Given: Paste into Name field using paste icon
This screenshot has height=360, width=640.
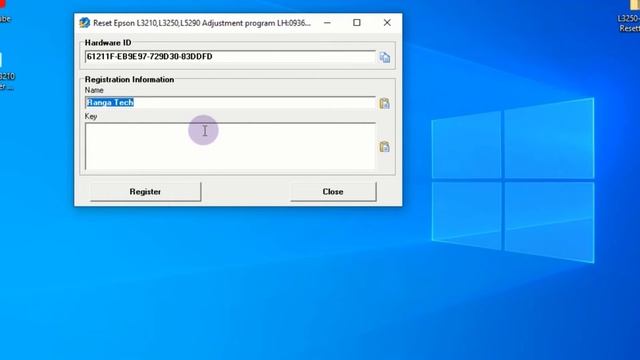Looking at the screenshot, I should [x=384, y=103].
